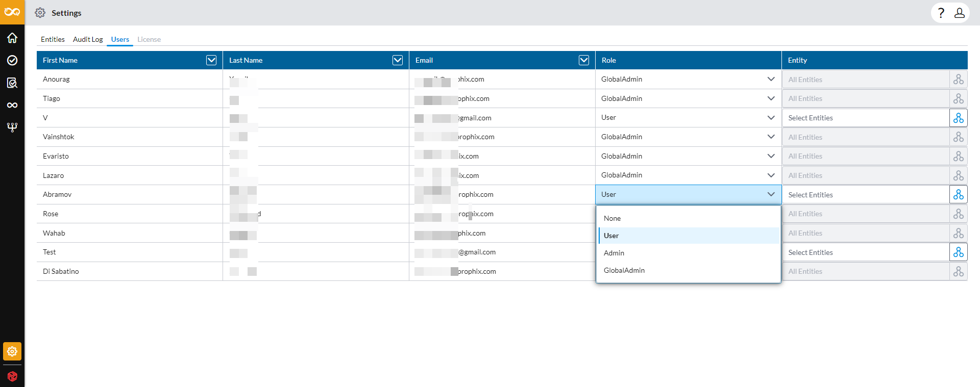Viewport: 980px width, 387px height.
Task: Select the Test first name cell
Action: (130, 252)
